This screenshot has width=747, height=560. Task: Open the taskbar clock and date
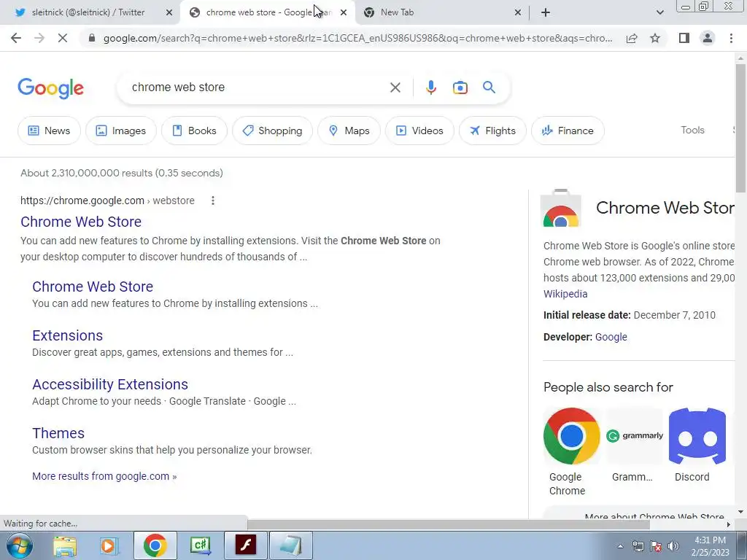710,546
